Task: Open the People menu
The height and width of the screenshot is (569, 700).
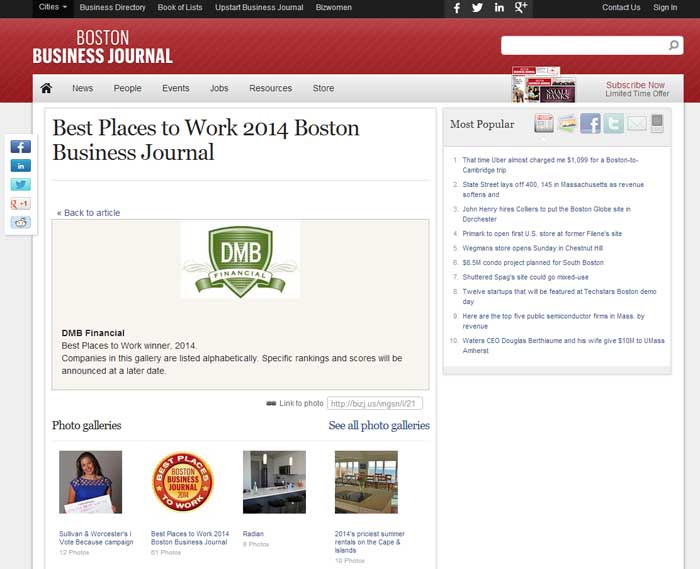Action: 127,88
